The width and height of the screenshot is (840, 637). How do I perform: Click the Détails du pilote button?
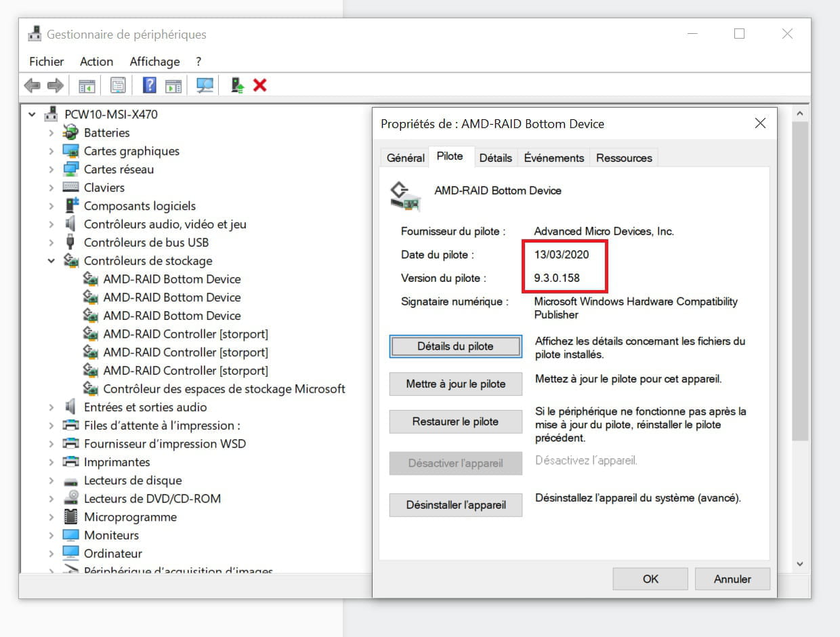point(456,346)
